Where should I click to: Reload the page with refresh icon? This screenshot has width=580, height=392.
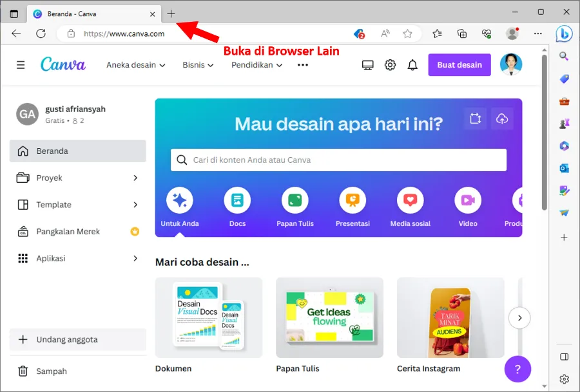41,33
